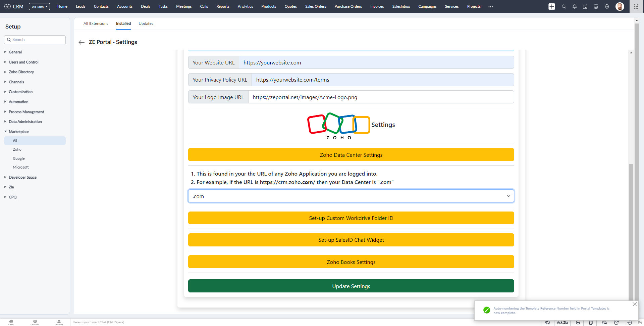
Task: Collapse the Marketplace section
Action: pyautogui.click(x=19, y=132)
